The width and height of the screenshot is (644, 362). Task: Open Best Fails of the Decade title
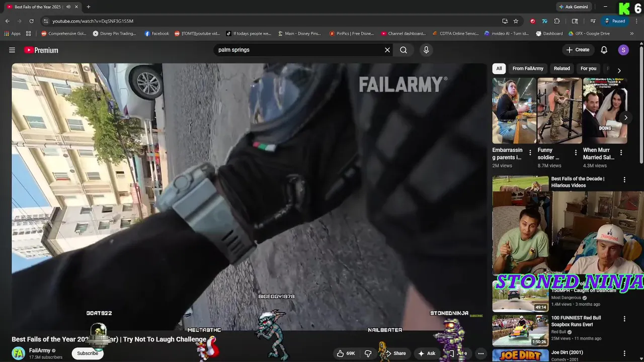(x=578, y=182)
